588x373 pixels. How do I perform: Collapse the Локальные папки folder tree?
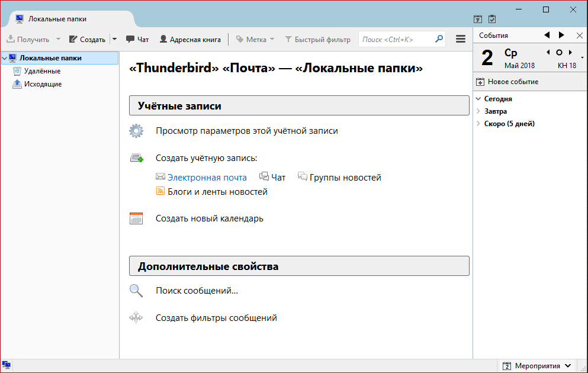coord(5,58)
